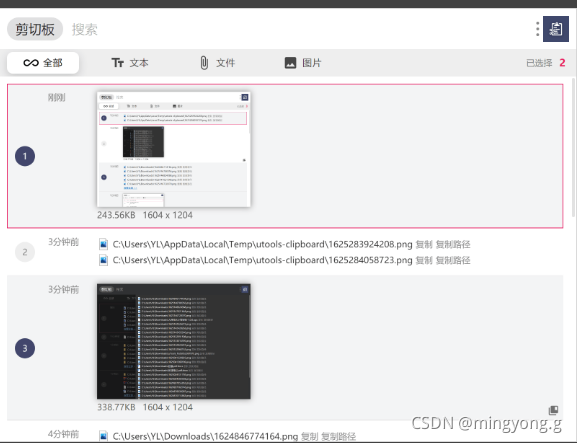Click the file icon of 1625283924208.png
This screenshot has width=577, height=443.
(103, 244)
